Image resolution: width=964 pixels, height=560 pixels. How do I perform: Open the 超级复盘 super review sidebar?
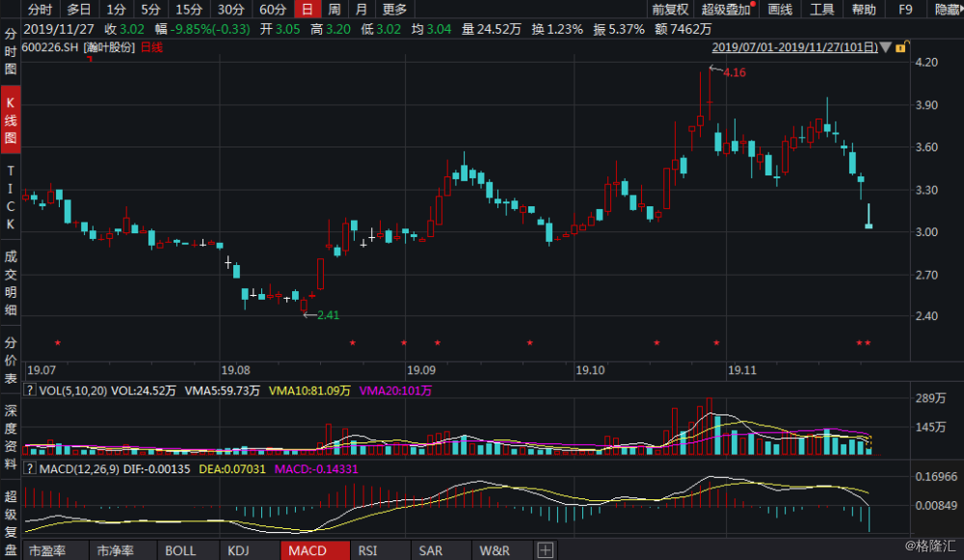coord(11,523)
